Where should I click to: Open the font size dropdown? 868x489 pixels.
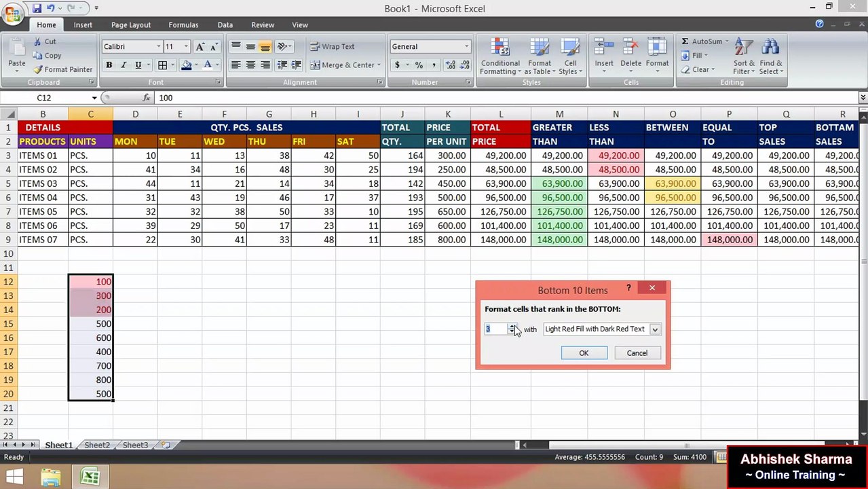tap(186, 47)
